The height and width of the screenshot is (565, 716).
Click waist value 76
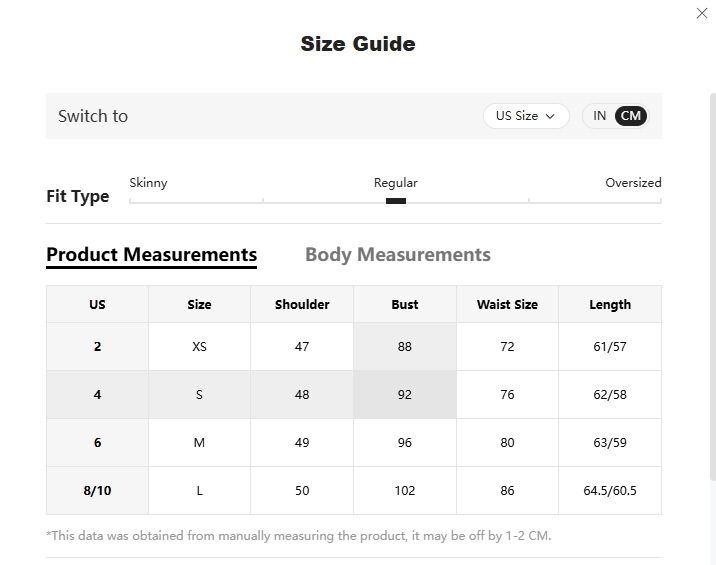pos(507,395)
